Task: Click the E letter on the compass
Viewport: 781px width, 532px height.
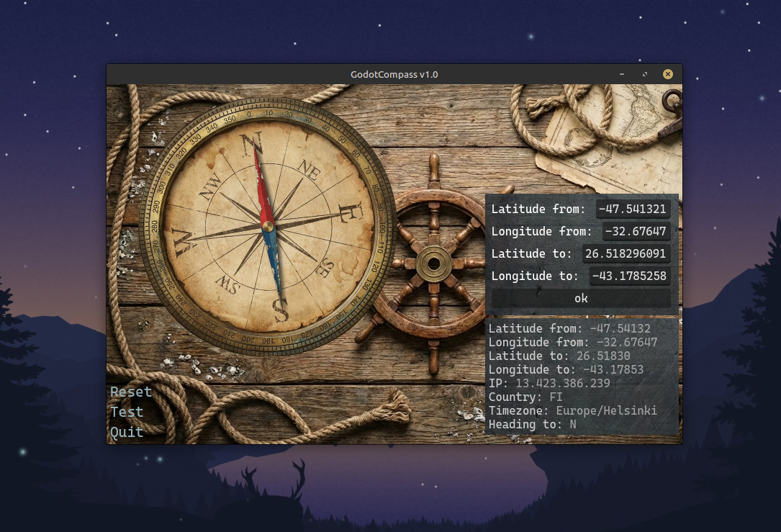Action: click(351, 212)
